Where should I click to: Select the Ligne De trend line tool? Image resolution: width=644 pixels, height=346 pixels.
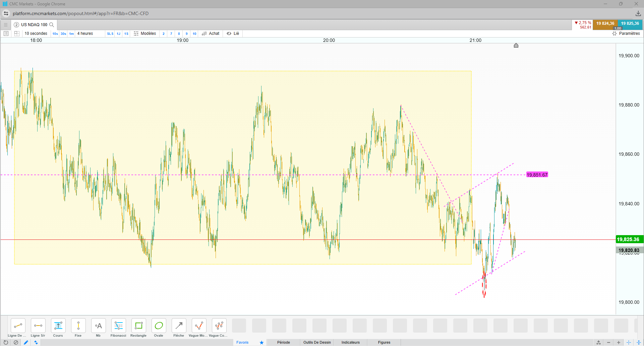tap(18, 326)
